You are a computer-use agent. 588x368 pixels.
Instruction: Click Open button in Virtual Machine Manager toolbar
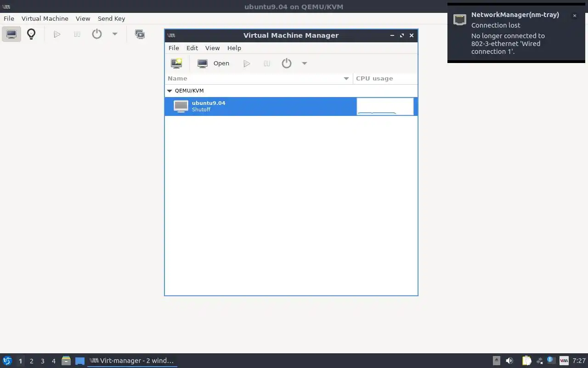point(214,63)
